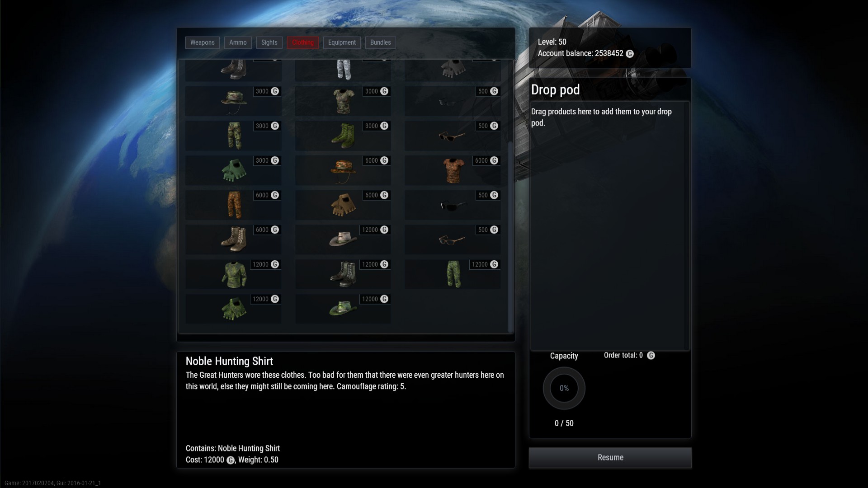Screen dimensions: 868x488
Task: Choose the green camo pants priced 3000
Action: click(x=233, y=136)
